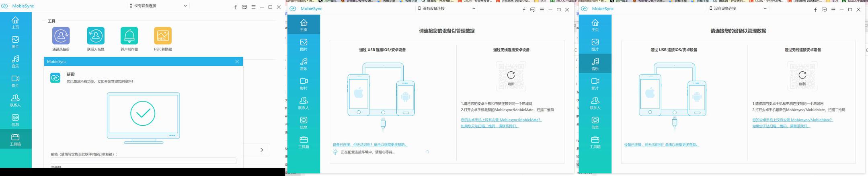Minimize the right MobieSync window

(x=841, y=10)
